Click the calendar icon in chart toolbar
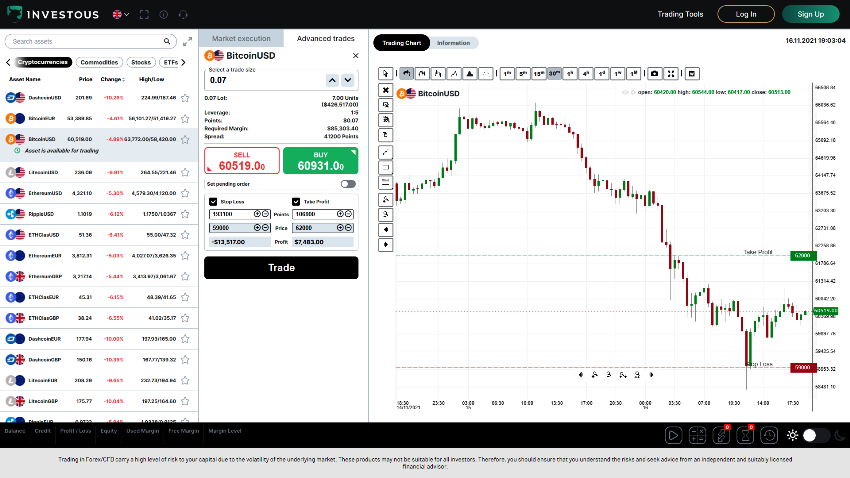This screenshot has width=850, height=478. pos(692,73)
